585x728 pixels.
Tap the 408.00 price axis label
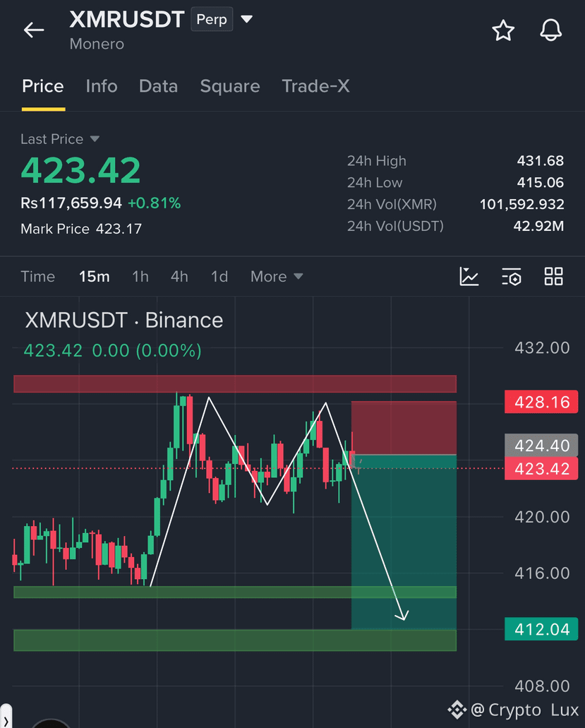(x=542, y=686)
